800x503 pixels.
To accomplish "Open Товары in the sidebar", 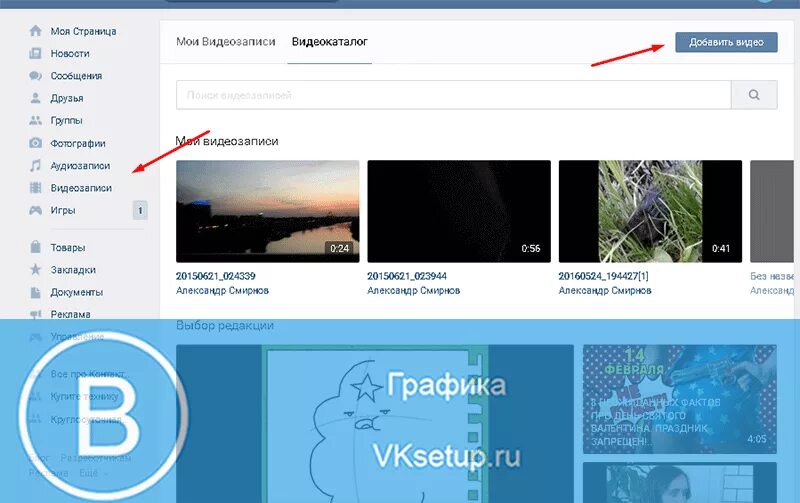I will (68, 247).
